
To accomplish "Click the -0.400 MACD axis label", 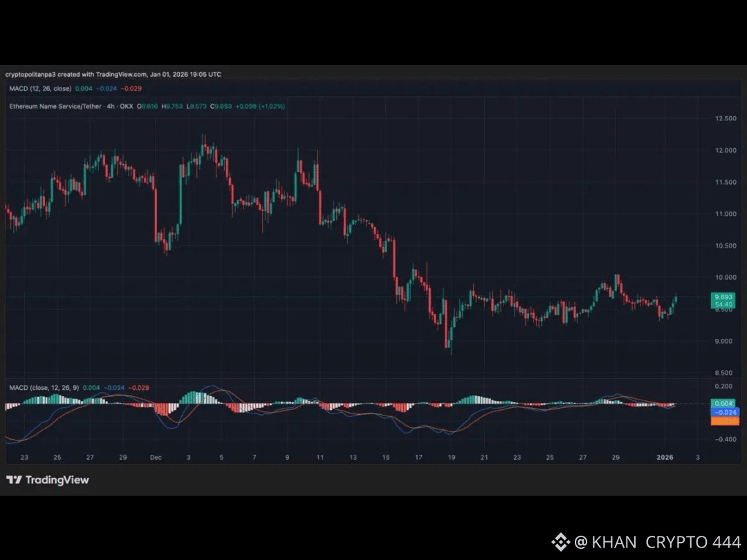I will 726,439.
